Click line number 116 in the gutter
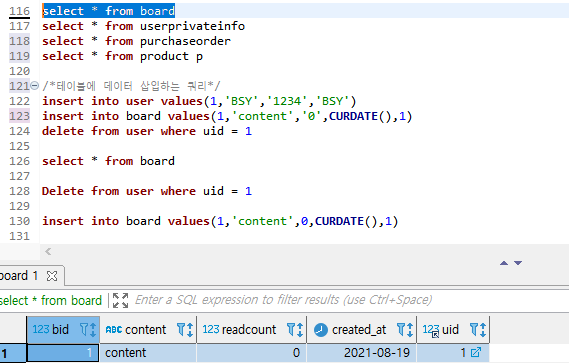Viewport: 569px width, 363px height. click(x=19, y=11)
